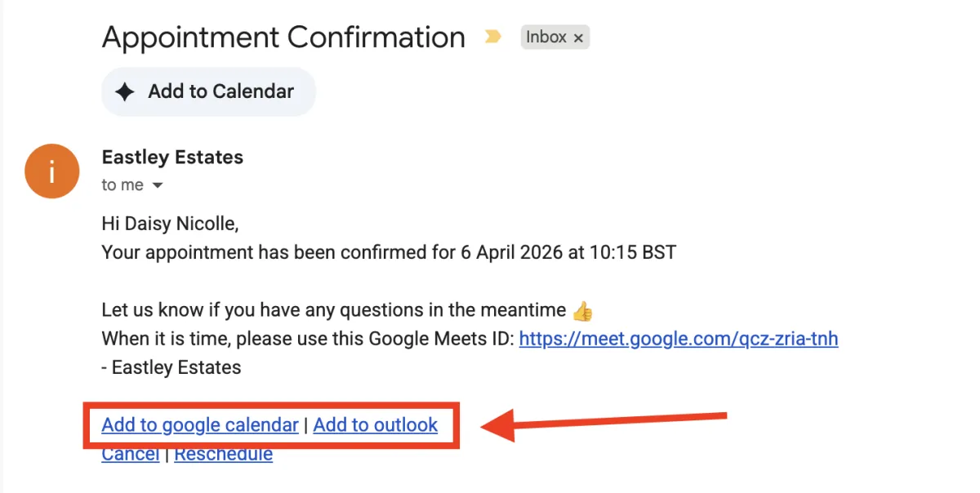Click the "- Eastley Estates" signature line
Image resolution: width=980 pixels, height=493 pixels.
(x=171, y=367)
